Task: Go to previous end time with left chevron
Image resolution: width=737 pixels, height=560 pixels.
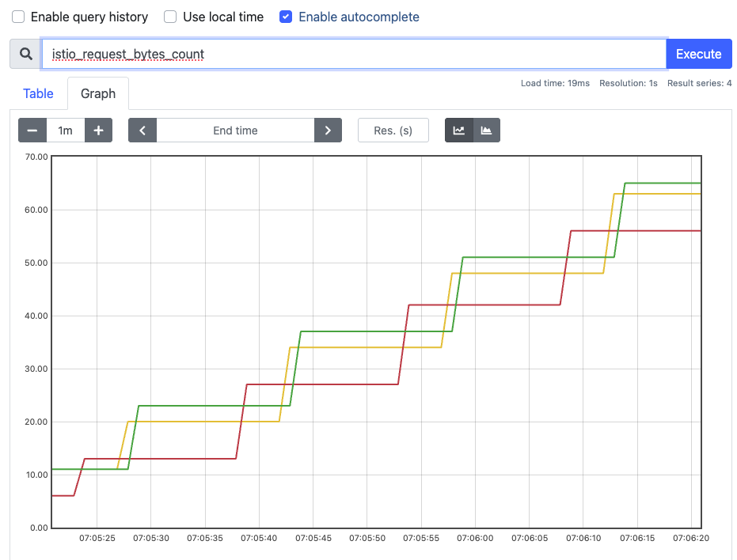Action: click(142, 131)
